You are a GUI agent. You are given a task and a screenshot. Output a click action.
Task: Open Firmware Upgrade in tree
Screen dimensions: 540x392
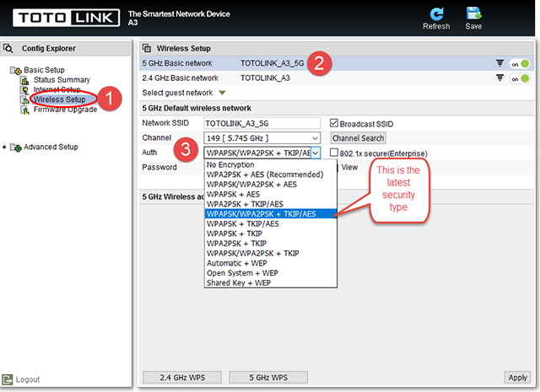click(65, 110)
